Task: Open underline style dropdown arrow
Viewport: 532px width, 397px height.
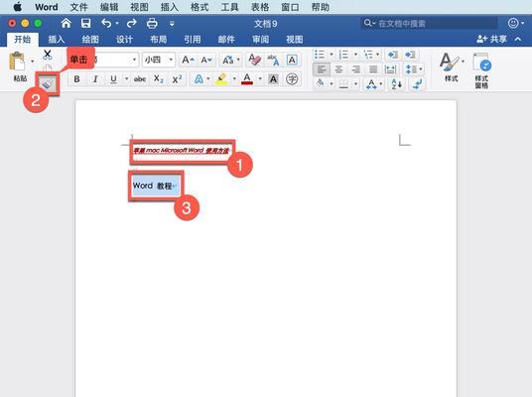Action: [x=126, y=79]
